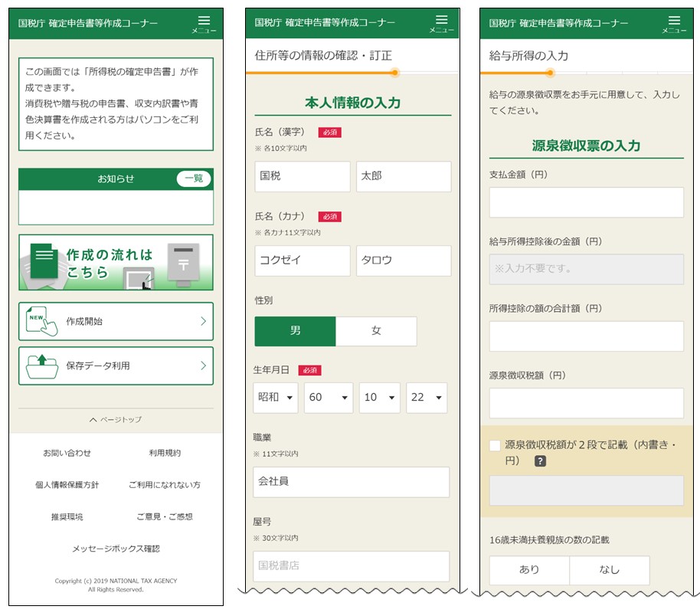
Task: Click the orange progress marker under 給与所得の入力
Action: click(x=550, y=74)
